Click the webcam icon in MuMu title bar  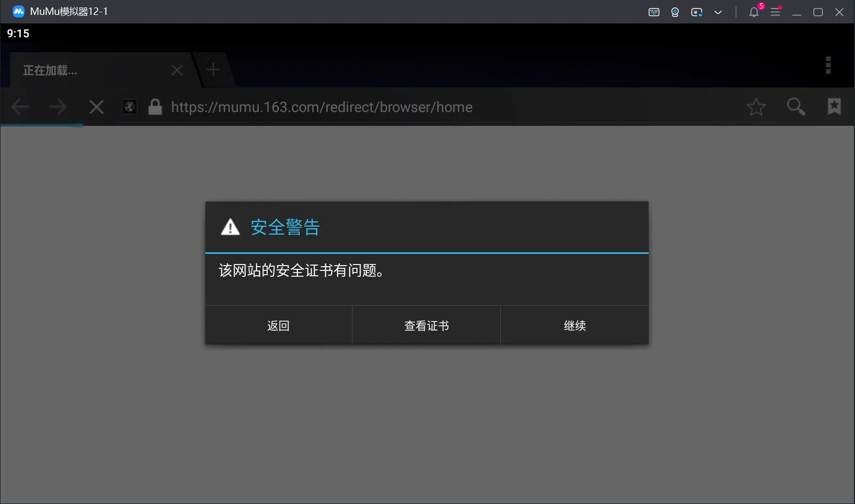pyautogui.click(x=675, y=12)
